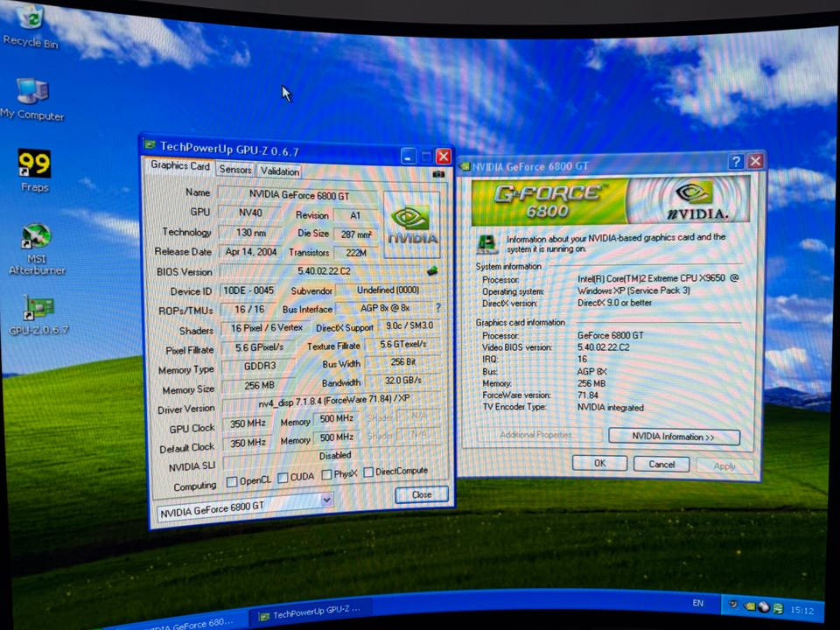Switch to the Sensors tab
Image resolution: width=840 pixels, height=630 pixels.
coord(235,169)
